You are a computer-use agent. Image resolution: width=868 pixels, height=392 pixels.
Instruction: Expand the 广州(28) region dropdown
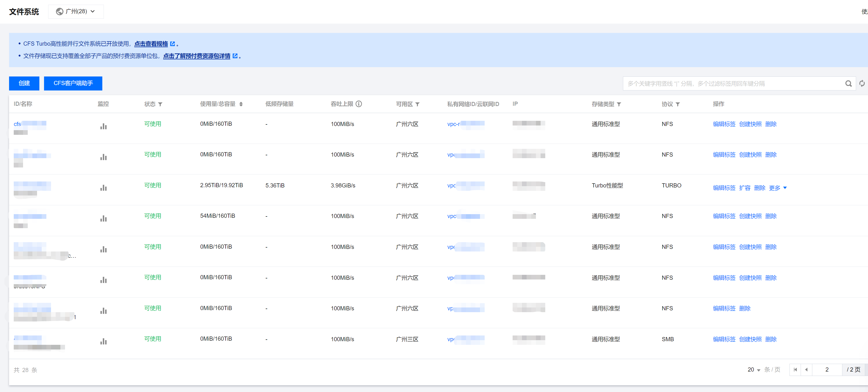[76, 11]
